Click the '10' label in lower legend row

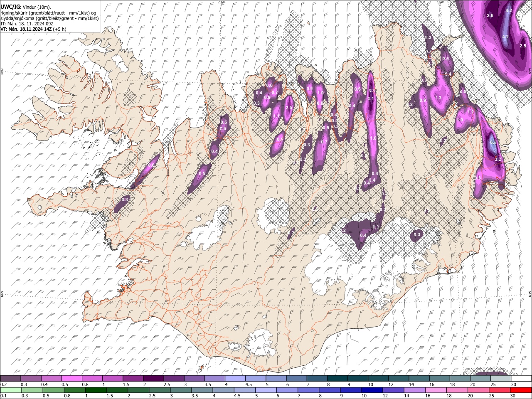tap(364, 396)
